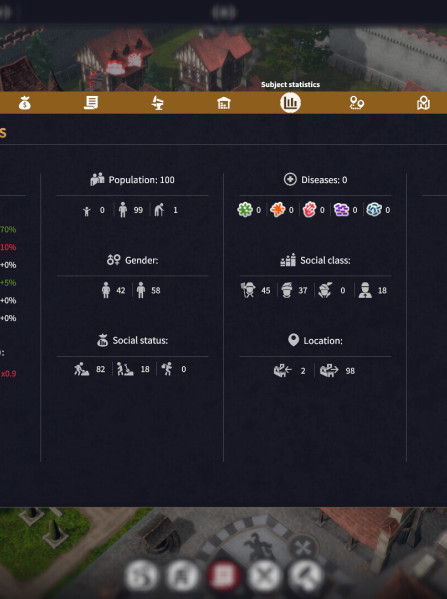Click the outside location icon showing 98
This screenshot has width=447, height=599.
point(329,370)
